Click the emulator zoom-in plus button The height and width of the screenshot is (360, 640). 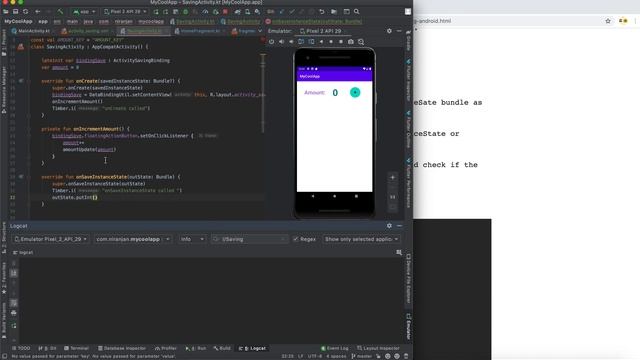point(392,178)
